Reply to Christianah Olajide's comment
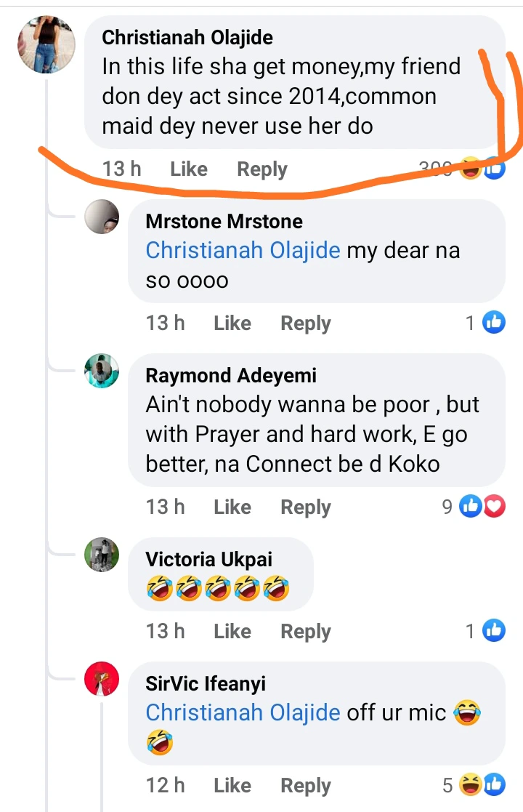This screenshot has width=523, height=812. [262, 169]
